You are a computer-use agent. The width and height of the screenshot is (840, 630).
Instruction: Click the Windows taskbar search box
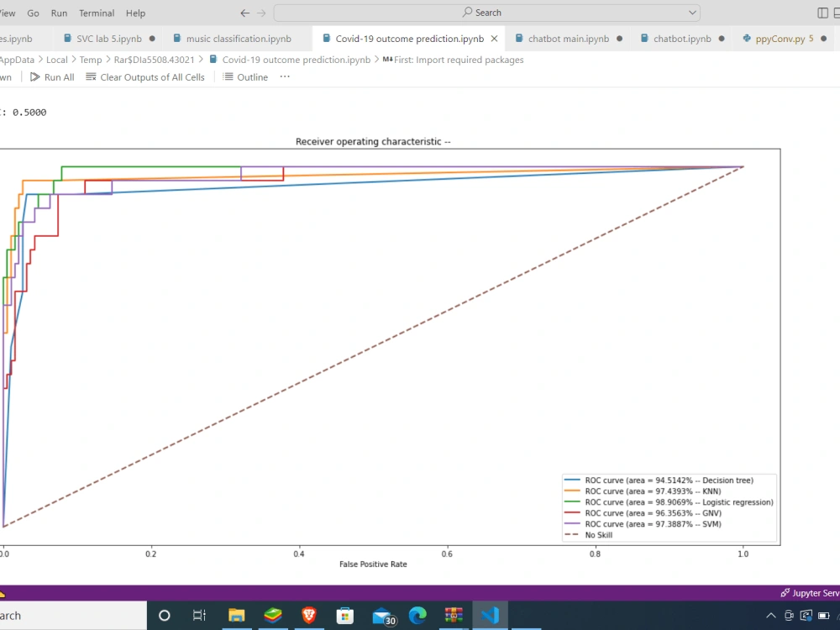[x=73, y=616]
